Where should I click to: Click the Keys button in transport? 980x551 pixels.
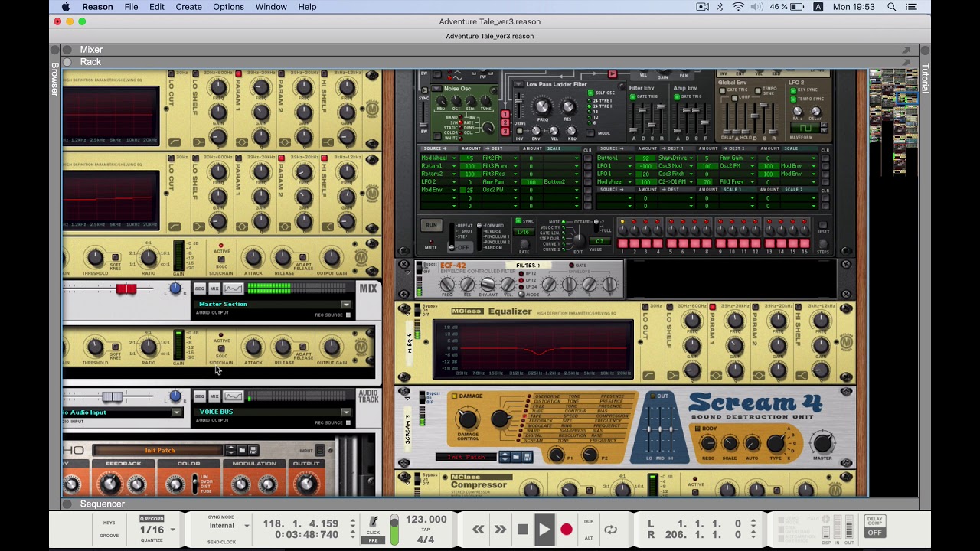point(109,523)
